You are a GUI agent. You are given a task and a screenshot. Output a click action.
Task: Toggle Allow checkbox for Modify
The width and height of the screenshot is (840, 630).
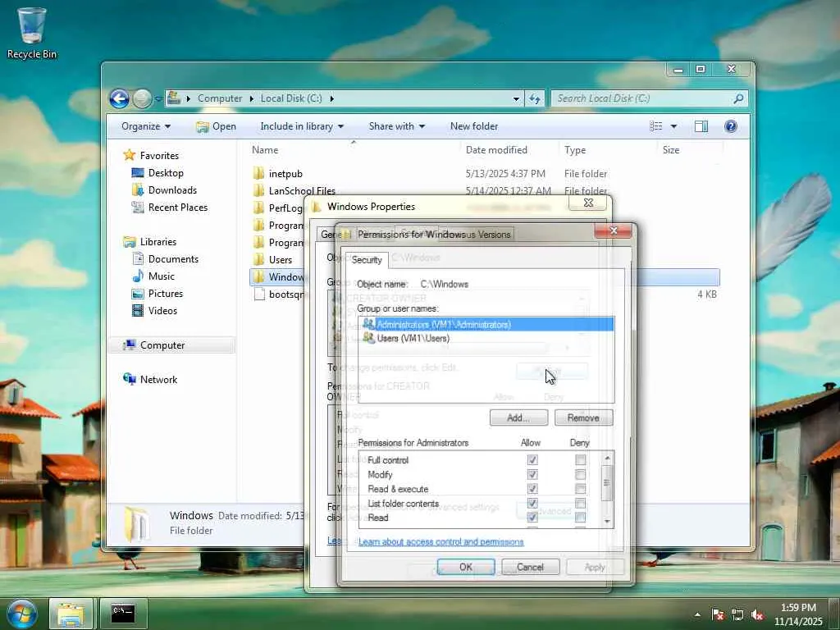pos(532,475)
